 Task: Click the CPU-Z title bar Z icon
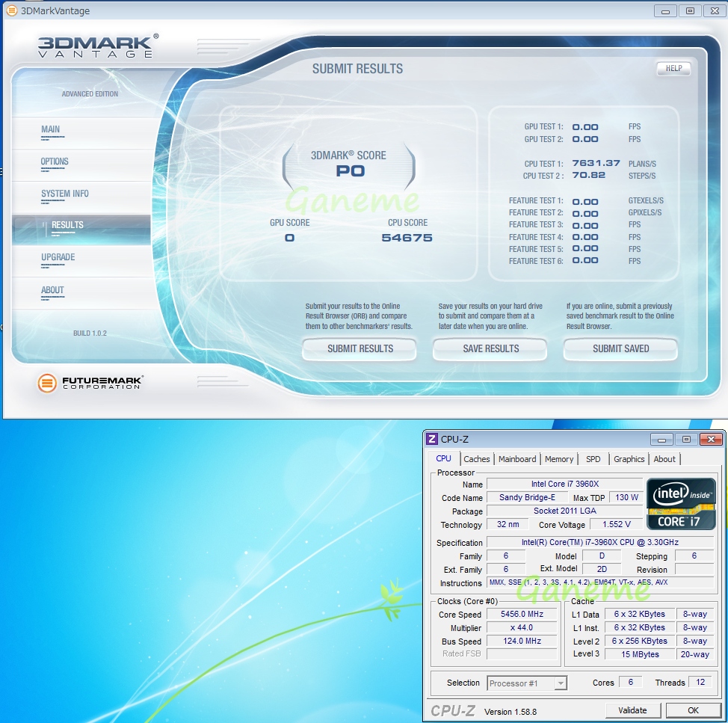[432, 439]
